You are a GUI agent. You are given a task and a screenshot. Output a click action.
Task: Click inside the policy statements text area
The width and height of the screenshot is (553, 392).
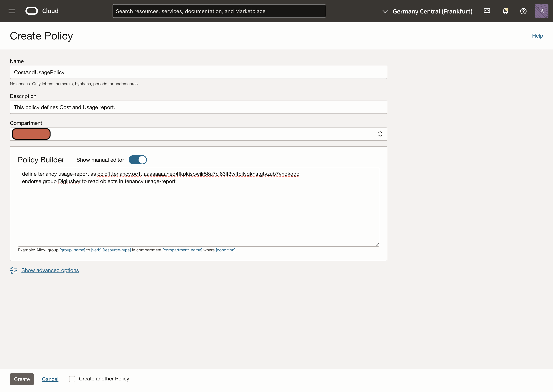pyautogui.click(x=199, y=207)
